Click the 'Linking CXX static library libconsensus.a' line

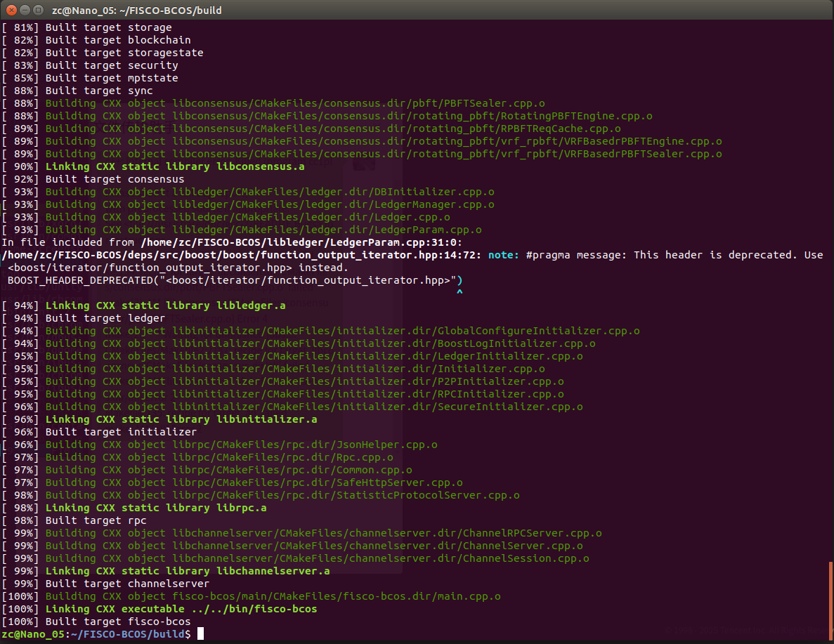(153, 166)
